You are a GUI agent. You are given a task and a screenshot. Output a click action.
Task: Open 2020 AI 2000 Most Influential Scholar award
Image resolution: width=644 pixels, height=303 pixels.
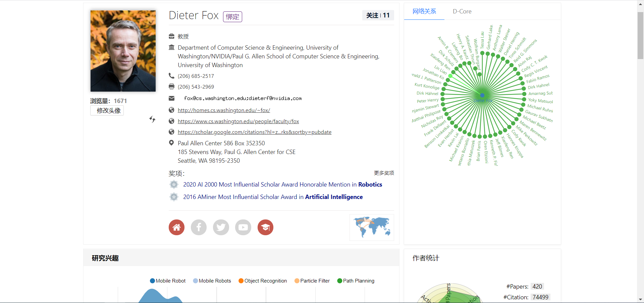click(x=282, y=185)
